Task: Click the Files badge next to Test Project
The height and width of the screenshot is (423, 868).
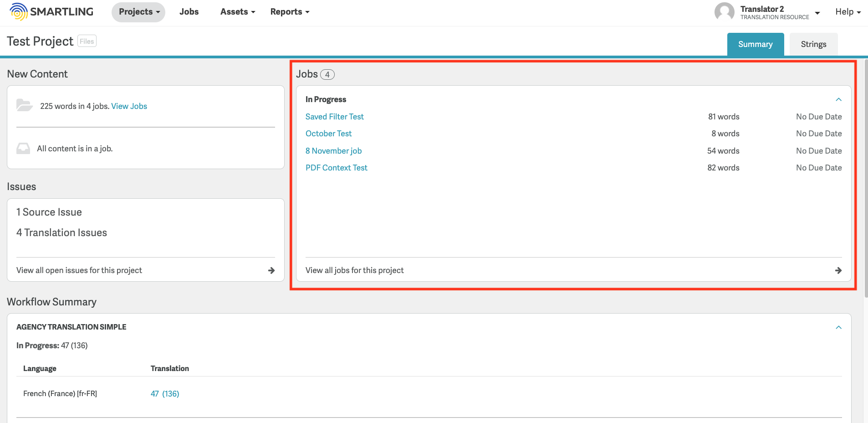Action: tap(87, 41)
